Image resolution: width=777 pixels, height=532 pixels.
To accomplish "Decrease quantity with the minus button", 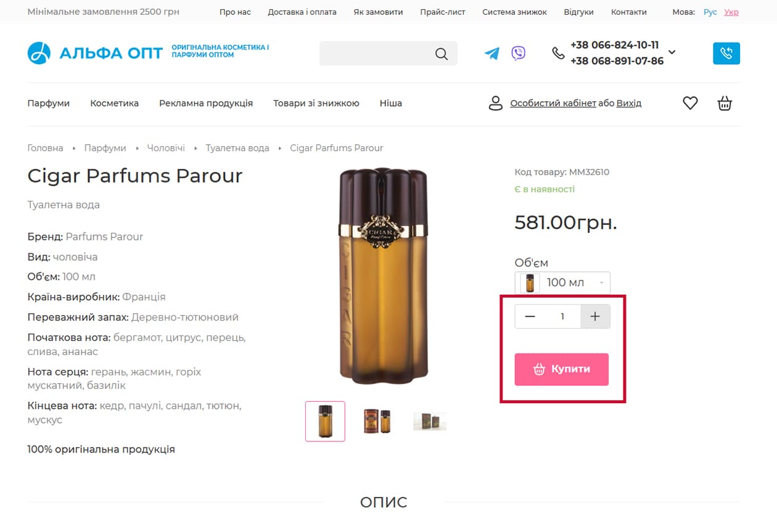I will coord(530,316).
